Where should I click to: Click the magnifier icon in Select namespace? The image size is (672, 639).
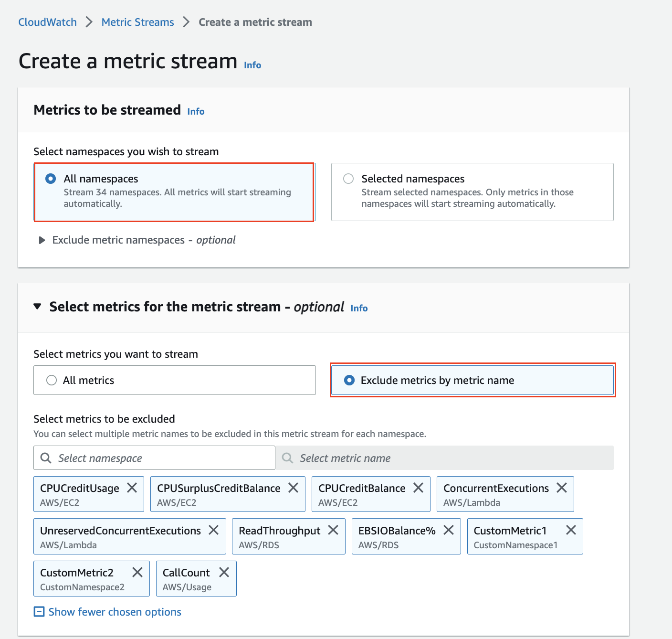46,458
